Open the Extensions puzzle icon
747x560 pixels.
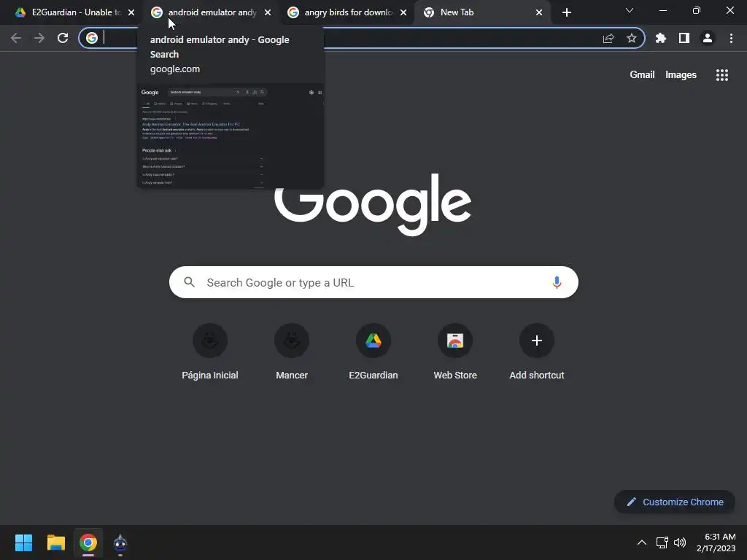661,38
